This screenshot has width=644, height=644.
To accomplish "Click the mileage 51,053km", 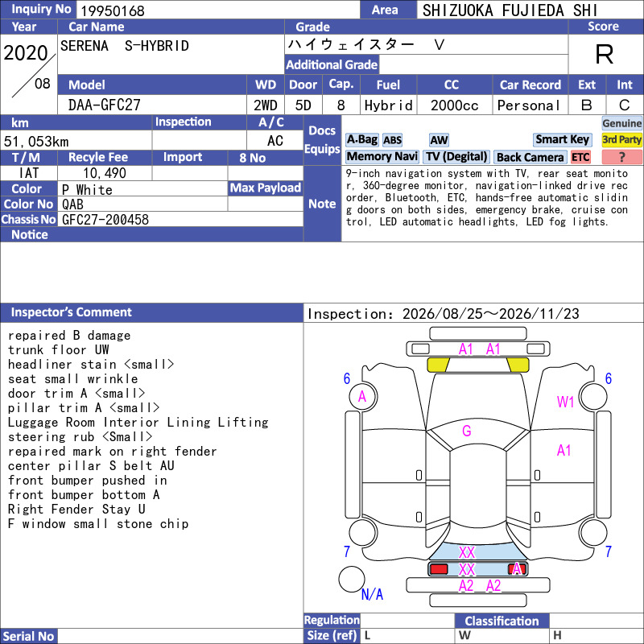I will point(36,142).
